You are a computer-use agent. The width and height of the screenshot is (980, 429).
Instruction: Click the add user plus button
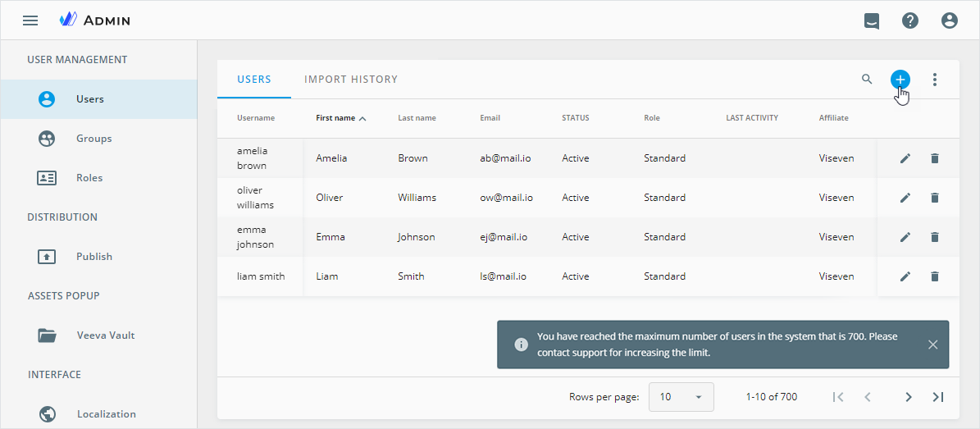(900, 80)
